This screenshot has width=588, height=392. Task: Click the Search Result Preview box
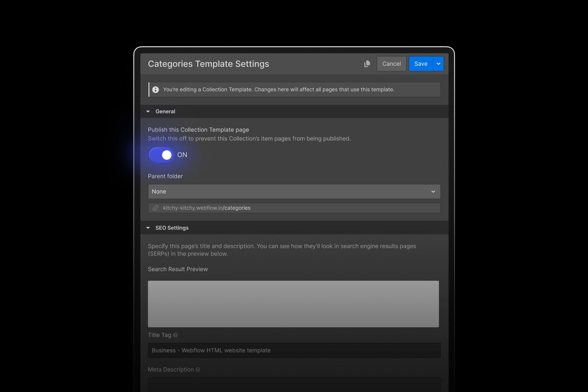click(x=293, y=304)
